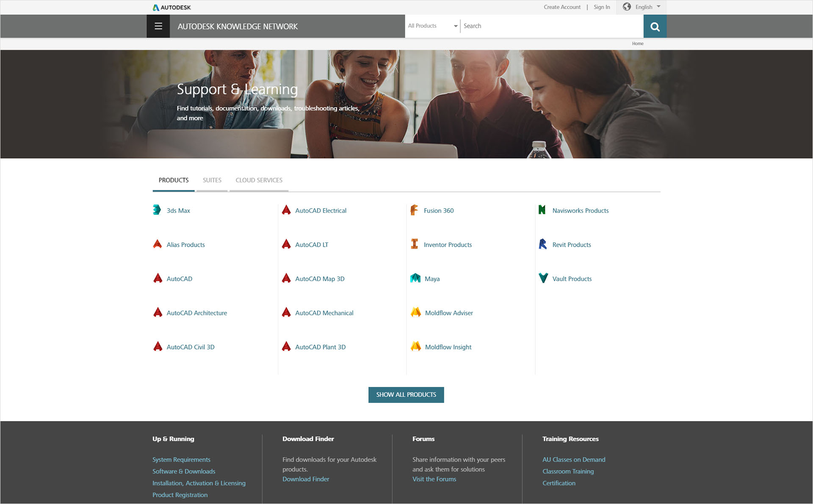This screenshot has width=813, height=504.
Task: Open the Moldflow Insight link
Action: coord(448,347)
